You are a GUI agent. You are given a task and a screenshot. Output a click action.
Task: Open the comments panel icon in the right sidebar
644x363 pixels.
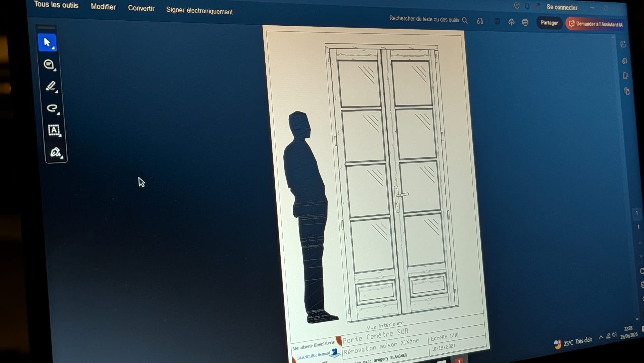click(x=624, y=61)
